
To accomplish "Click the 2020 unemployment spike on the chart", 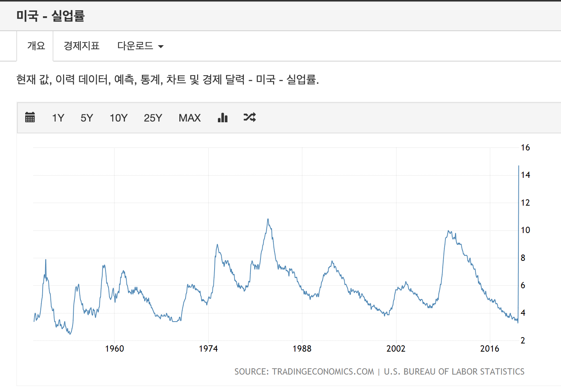I will point(519,166).
